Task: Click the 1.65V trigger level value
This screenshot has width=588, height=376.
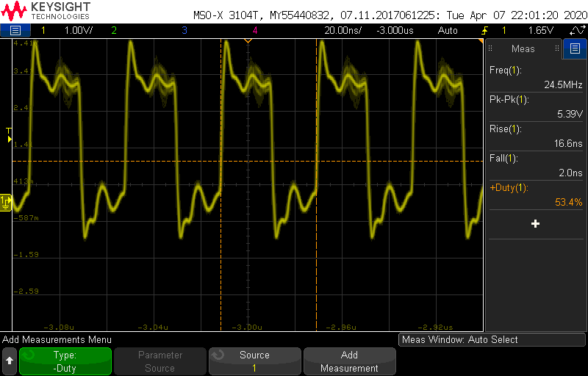Action: tap(540, 30)
